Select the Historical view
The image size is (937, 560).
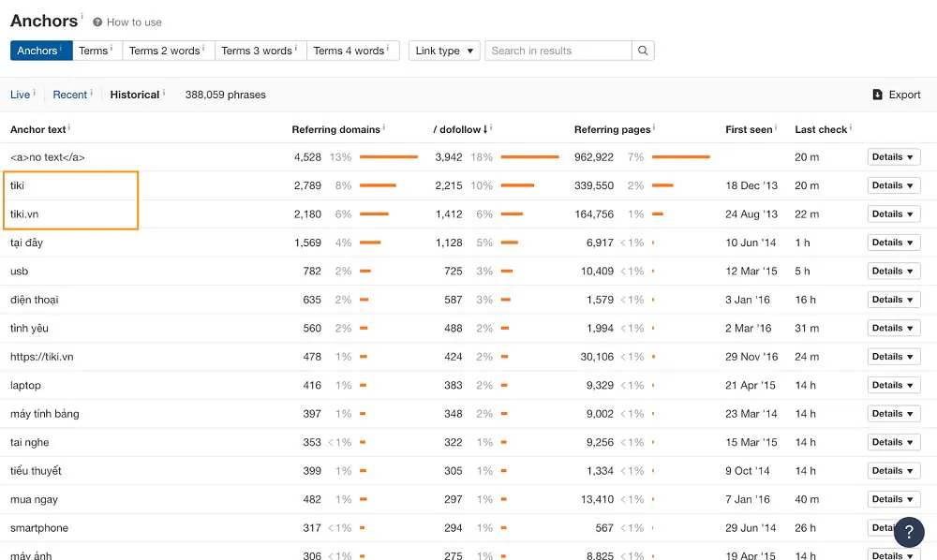(x=134, y=95)
